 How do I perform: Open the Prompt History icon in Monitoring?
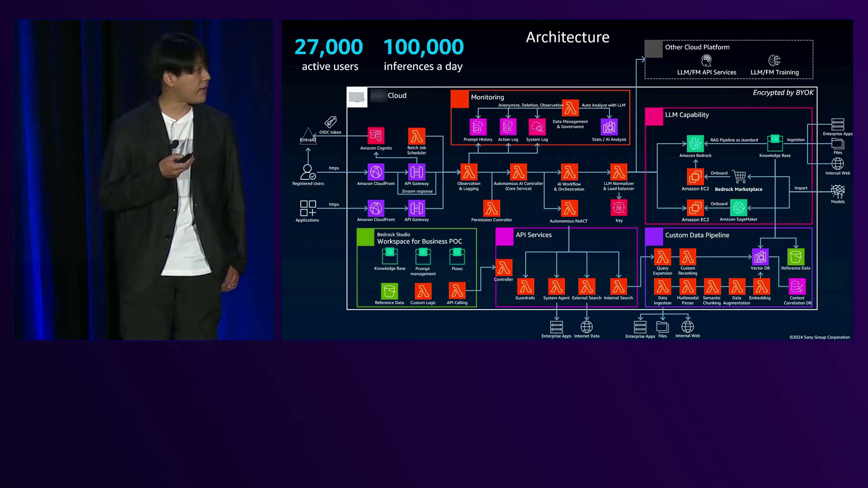coord(478,127)
